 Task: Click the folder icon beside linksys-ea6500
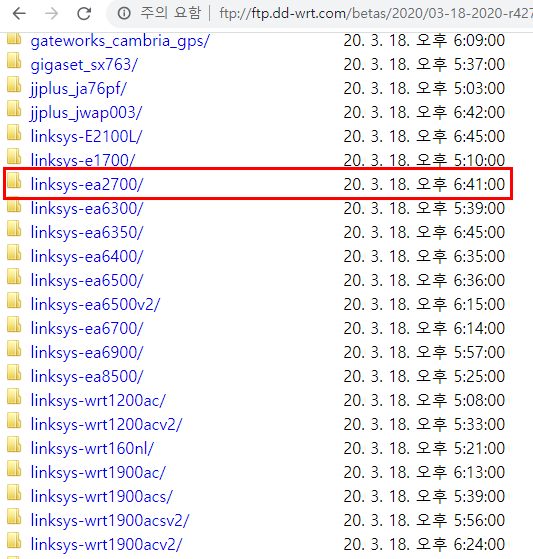[x=14, y=276]
